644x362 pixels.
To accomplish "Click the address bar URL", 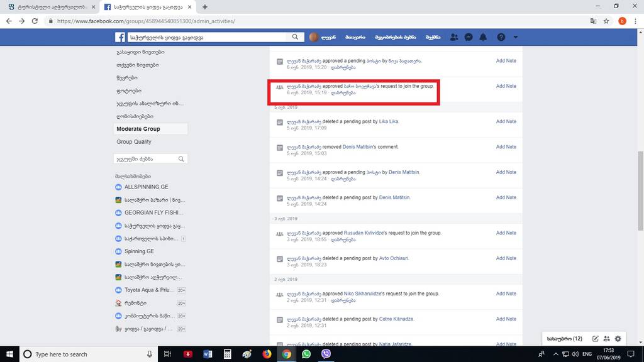I will (146, 21).
